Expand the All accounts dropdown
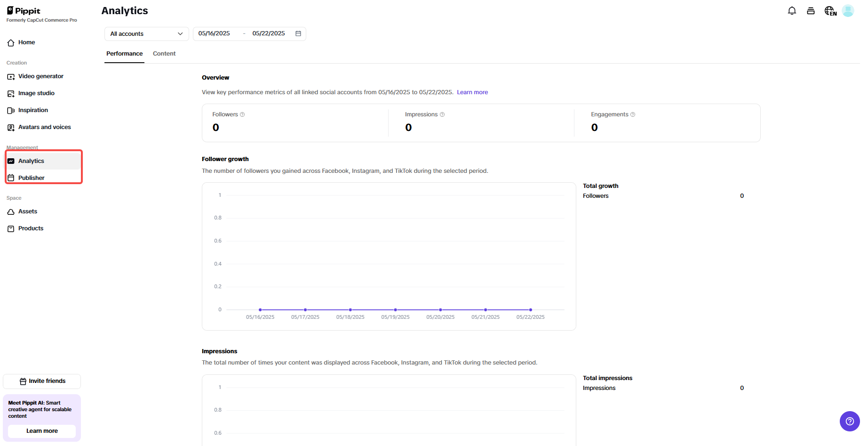 [146, 33]
